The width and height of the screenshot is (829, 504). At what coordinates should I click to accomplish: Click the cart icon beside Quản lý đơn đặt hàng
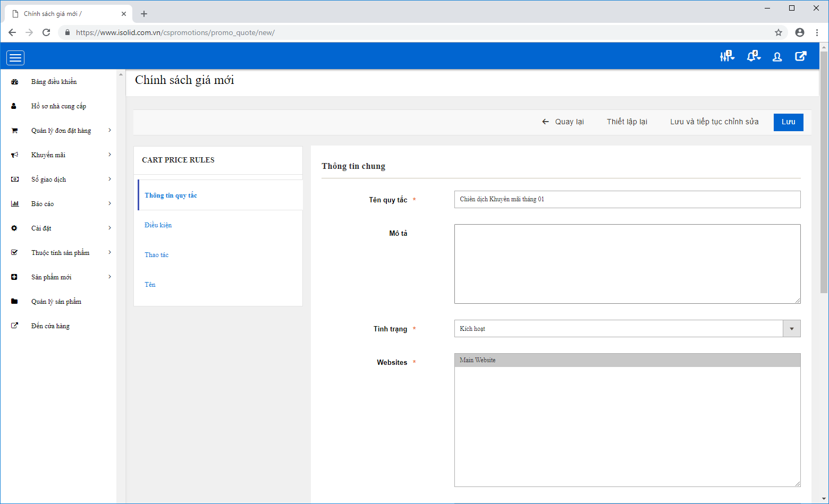click(14, 131)
